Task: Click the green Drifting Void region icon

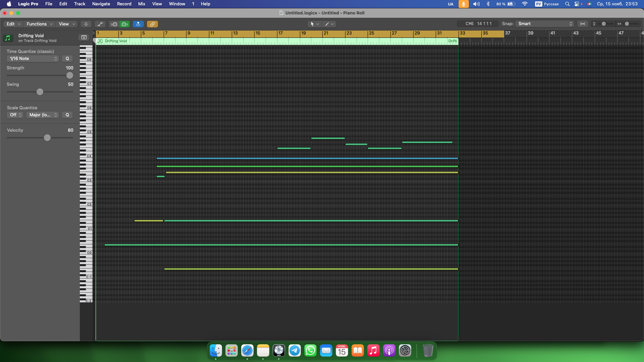Action: click(8, 38)
